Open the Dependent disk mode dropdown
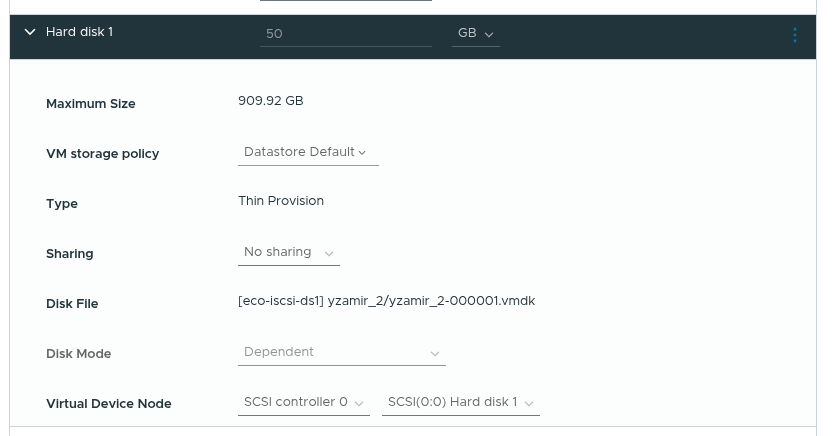This screenshot has width=835, height=436. pyautogui.click(x=342, y=353)
